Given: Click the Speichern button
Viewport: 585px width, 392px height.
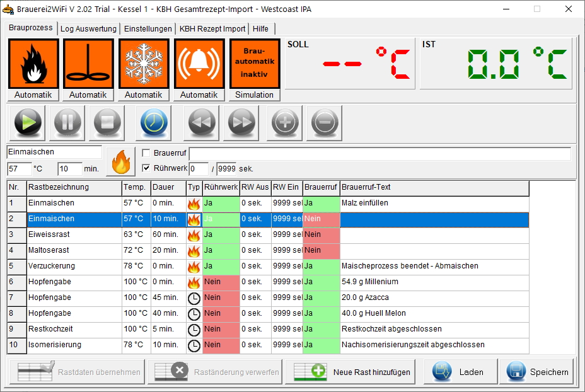Looking at the screenshot, I should pyautogui.click(x=538, y=372).
